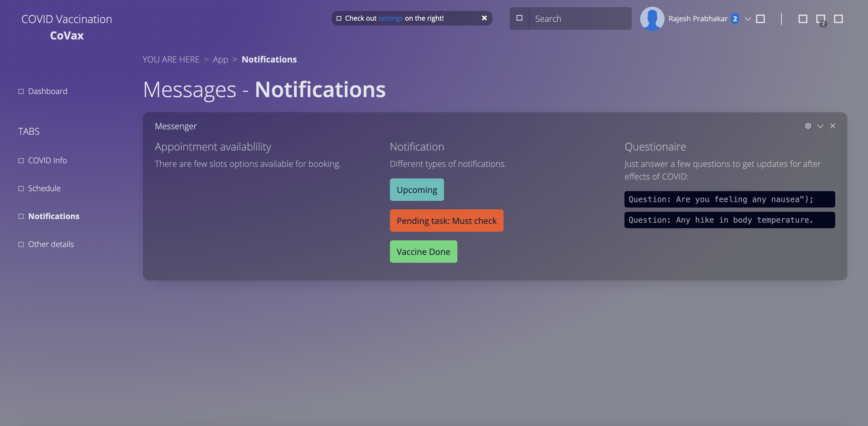
Task: Dismiss the settings tip alert
Action: click(x=484, y=18)
